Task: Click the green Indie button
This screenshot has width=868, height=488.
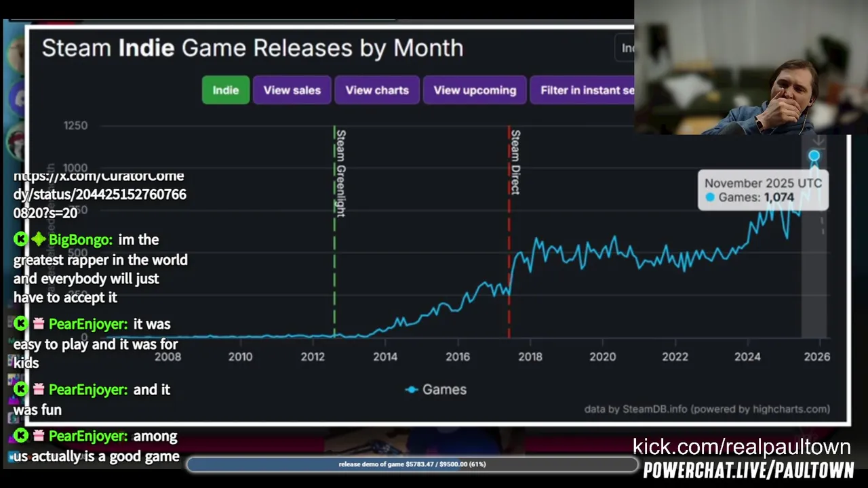Action: (226, 90)
